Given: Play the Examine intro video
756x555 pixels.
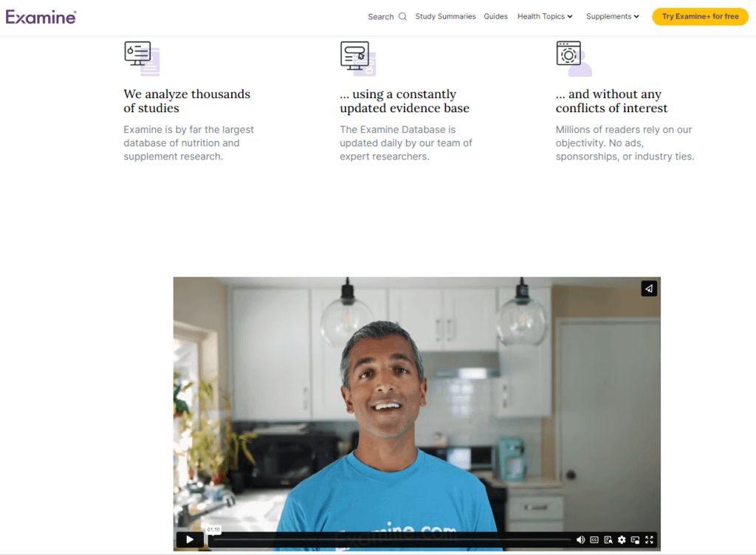Looking at the screenshot, I should pyautogui.click(x=190, y=540).
